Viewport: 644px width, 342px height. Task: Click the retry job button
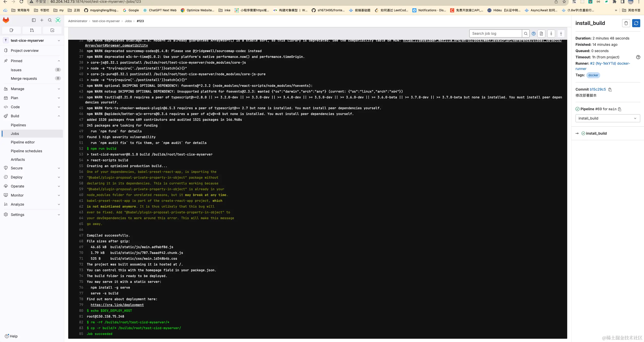coord(636,23)
